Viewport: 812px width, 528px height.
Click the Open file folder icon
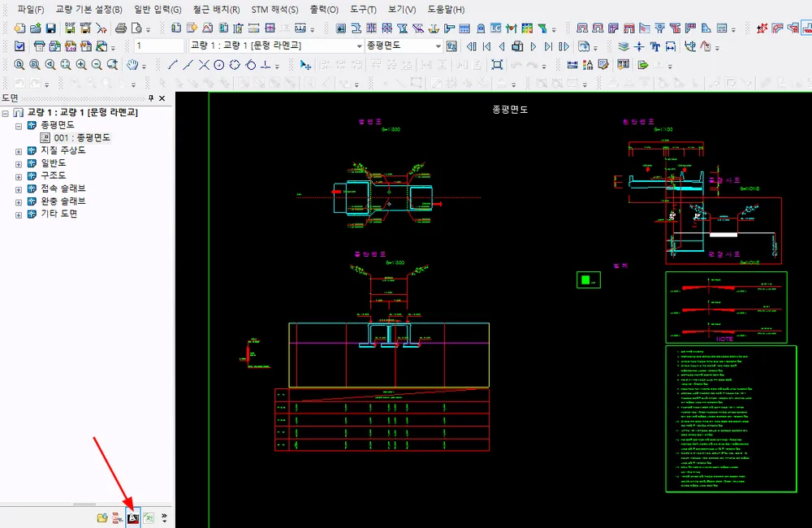click(35, 28)
